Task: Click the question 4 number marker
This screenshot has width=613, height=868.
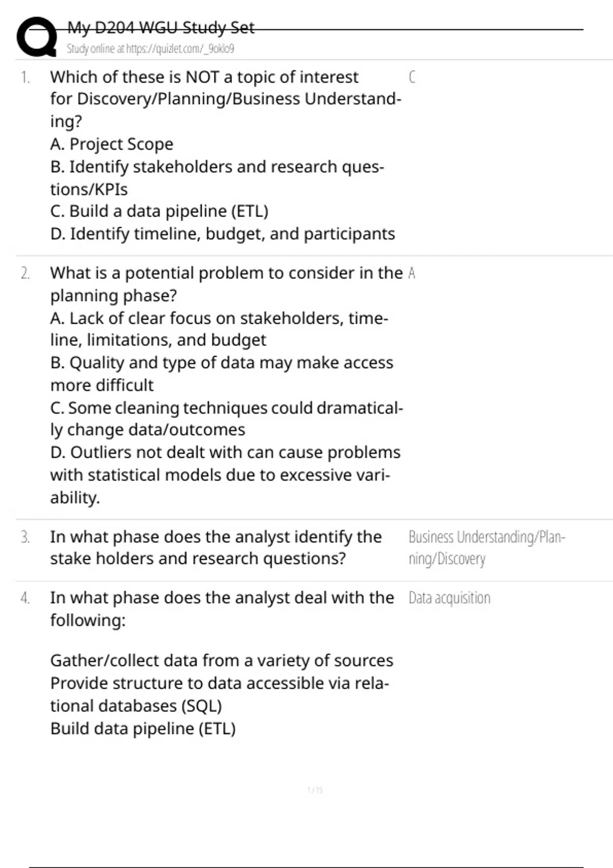Action: coord(25,598)
